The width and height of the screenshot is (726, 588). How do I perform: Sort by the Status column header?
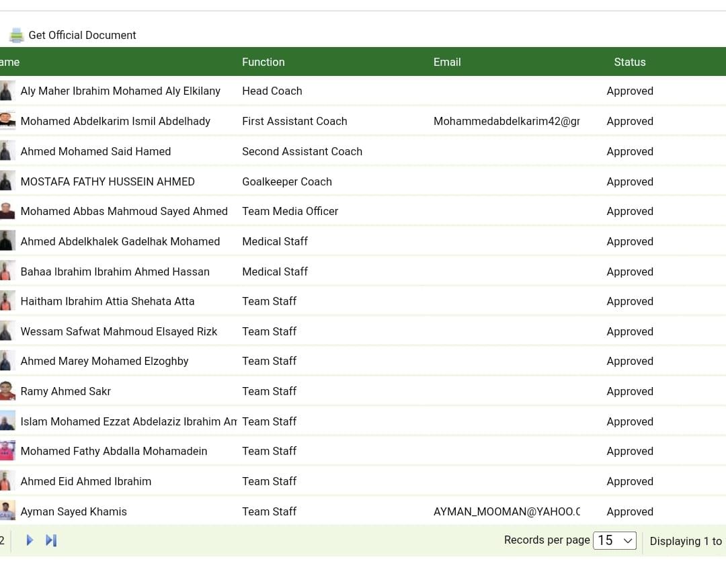tap(629, 62)
